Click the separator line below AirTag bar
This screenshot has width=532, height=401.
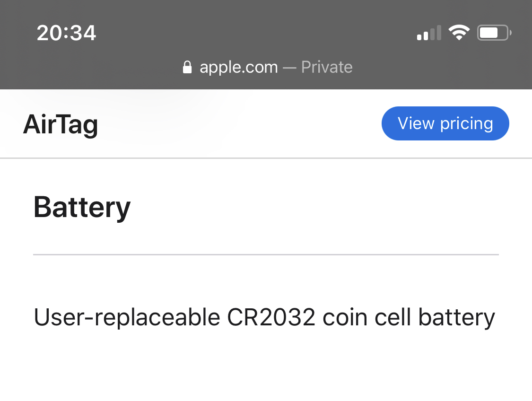click(x=266, y=158)
